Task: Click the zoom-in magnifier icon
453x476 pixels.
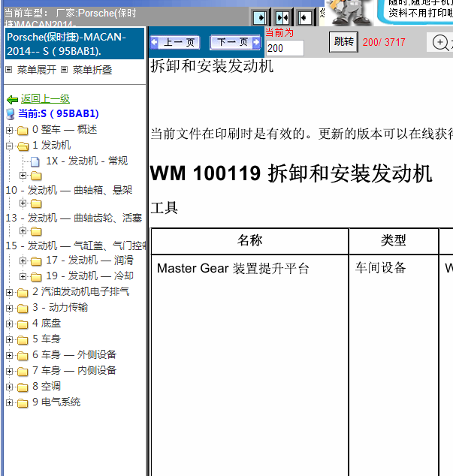Action: tap(440, 43)
